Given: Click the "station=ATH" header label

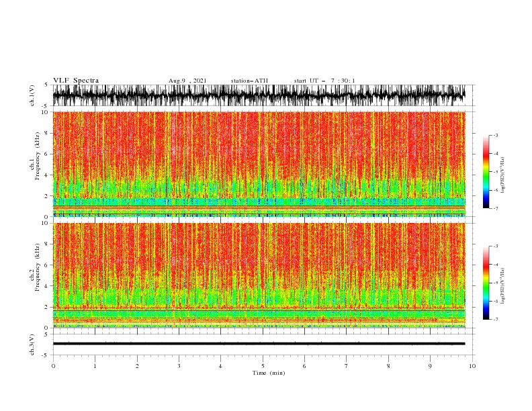Looking at the screenshot, I should (x=249, y=81).
